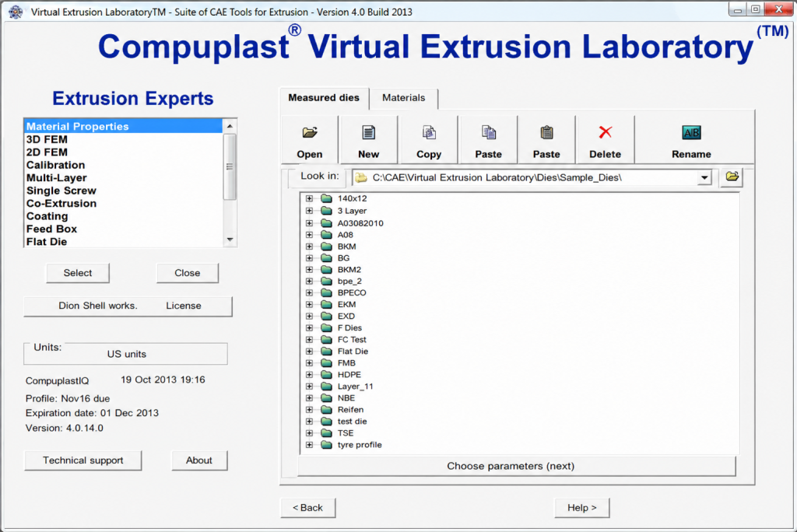Click the AB Rename icon
The height and width of the screenshot is (532, 797).
click(x=691, y=133)
